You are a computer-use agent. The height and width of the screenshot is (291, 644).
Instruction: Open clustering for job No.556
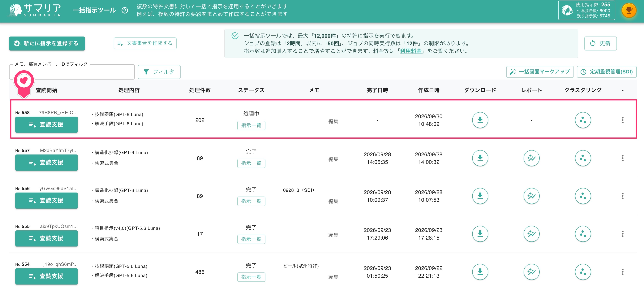[x=583, y=196]
